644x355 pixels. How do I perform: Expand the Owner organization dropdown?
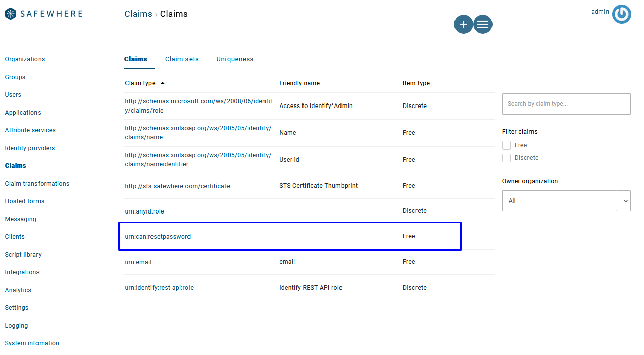click(x=566, y=201)
